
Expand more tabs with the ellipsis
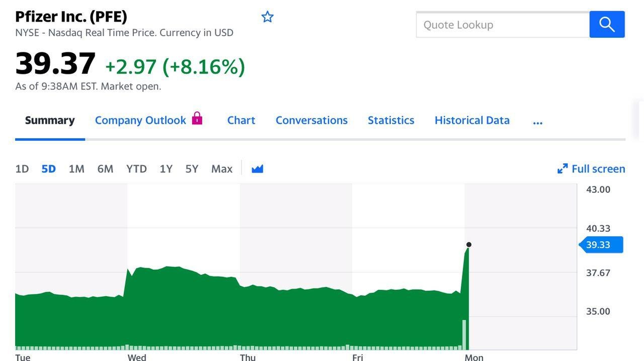point(537,122)
